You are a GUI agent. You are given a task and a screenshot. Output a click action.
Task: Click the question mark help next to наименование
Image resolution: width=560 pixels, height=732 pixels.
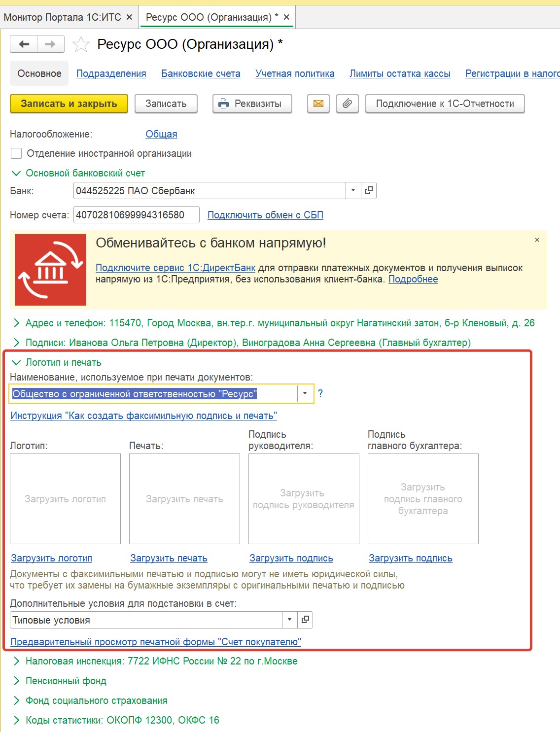click(320, 393)
